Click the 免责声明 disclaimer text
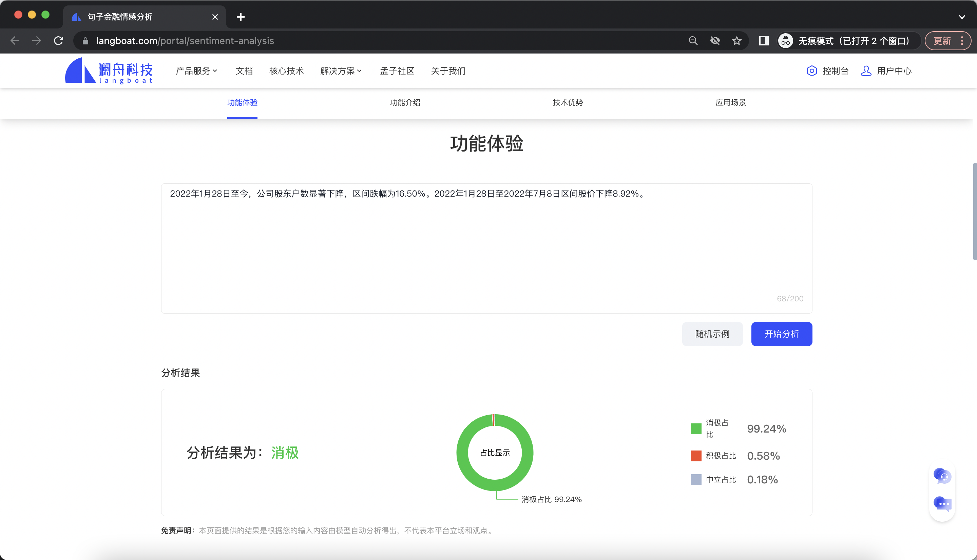The width and height of the screenshot is (977, 560). pyautogui.click(x=327, y=531)
